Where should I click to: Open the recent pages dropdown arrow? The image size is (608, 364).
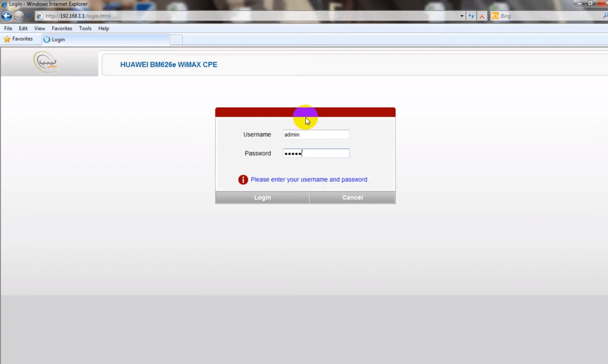29,16
